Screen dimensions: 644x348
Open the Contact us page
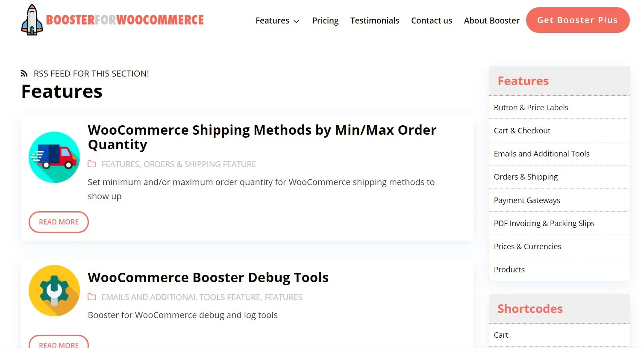tap(432, 21)
